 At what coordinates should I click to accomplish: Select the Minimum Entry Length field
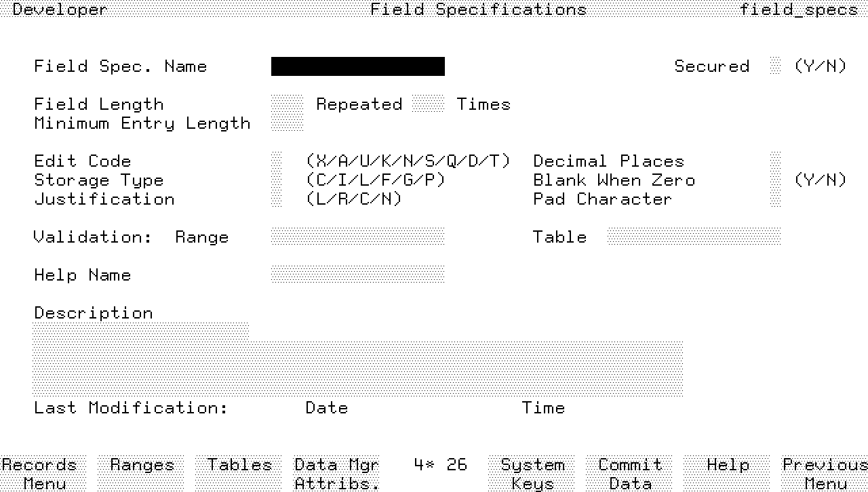[287, 123]
